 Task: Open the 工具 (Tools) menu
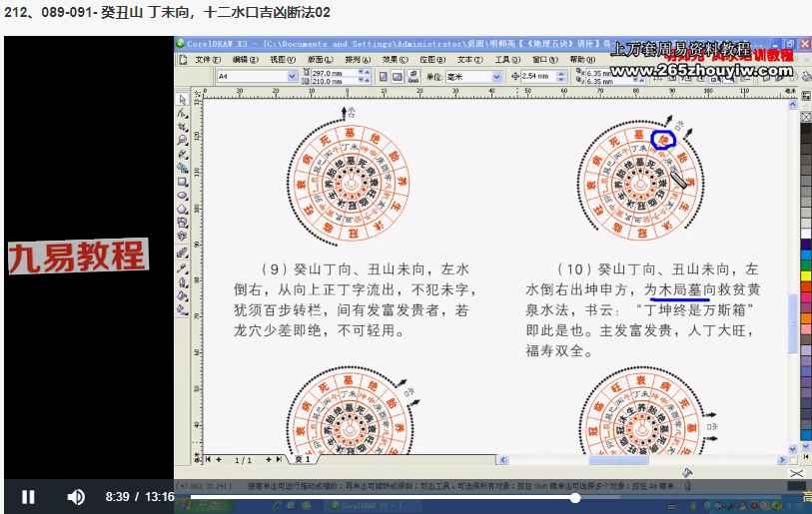(x=507, y=60)
